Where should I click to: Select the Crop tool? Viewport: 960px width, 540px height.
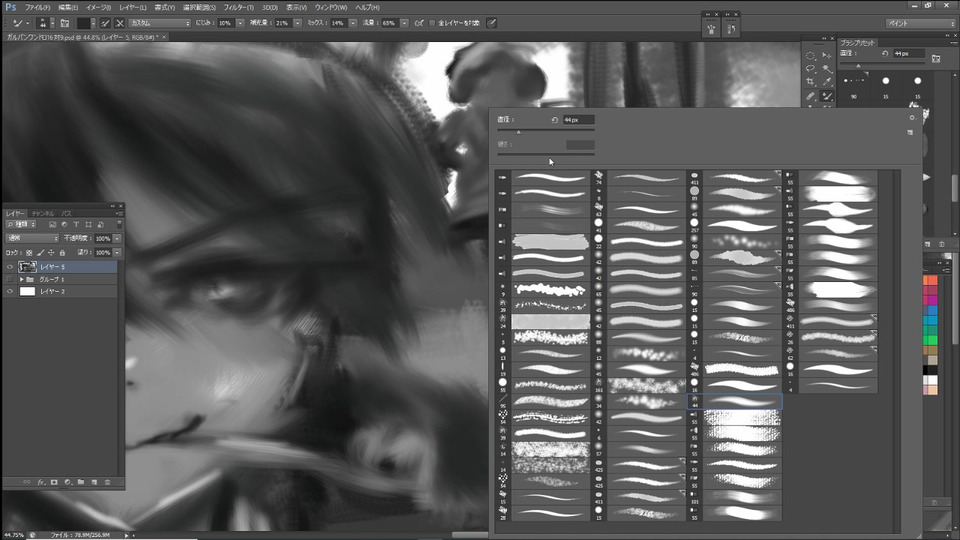[x=810, y=81]
